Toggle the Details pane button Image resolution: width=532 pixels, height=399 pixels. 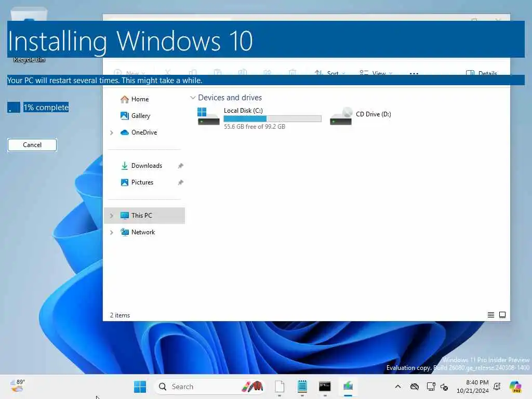pos(482,73)
